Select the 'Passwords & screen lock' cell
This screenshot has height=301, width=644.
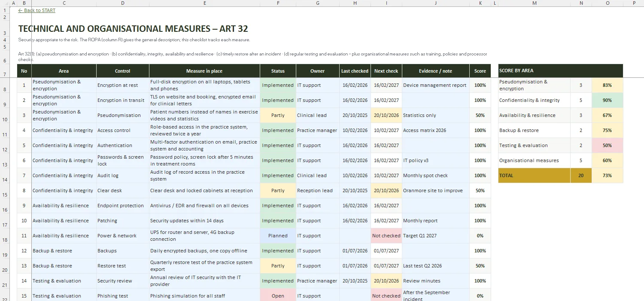(x=123, y=160)
